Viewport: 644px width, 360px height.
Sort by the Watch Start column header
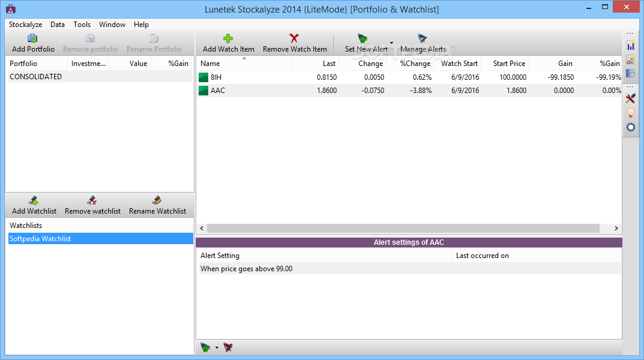pyautogui.click(x=457, y=64)
